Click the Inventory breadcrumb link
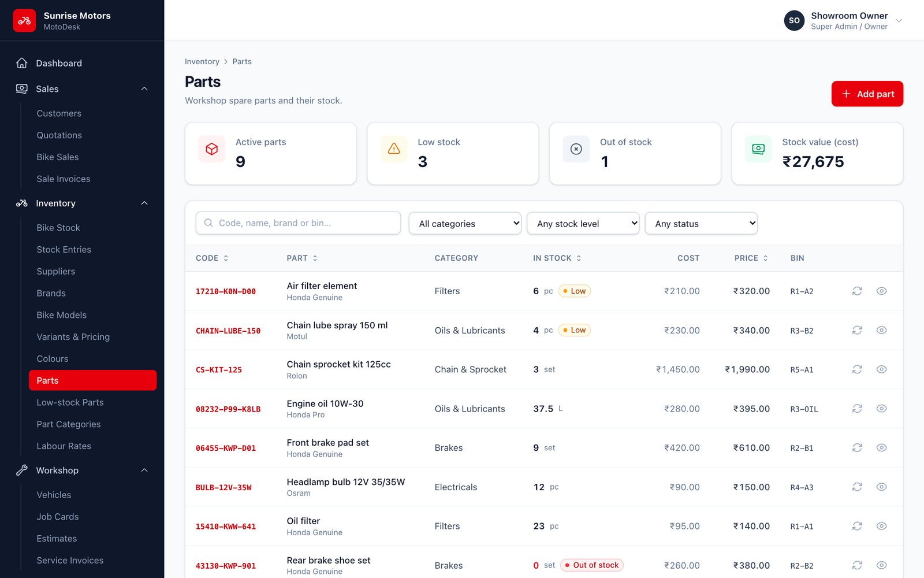The width and height of the screenshot is (924, 578). [202, 62]
